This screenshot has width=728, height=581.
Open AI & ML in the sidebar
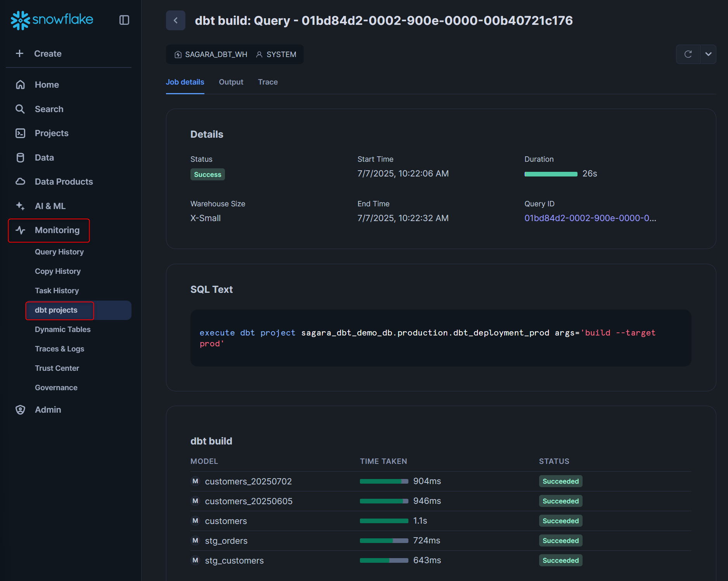(50, 206)
